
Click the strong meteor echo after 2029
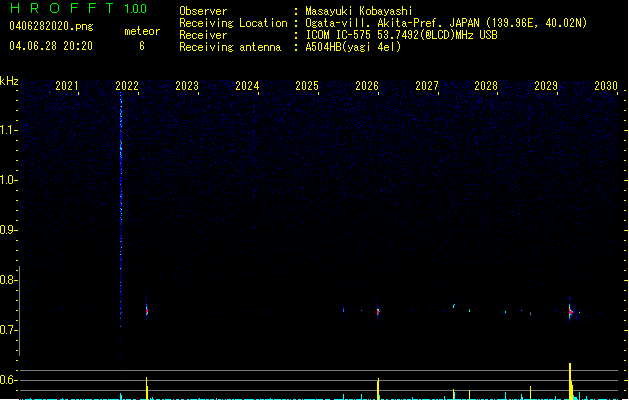pyautogui.click(x=570, y=312)
